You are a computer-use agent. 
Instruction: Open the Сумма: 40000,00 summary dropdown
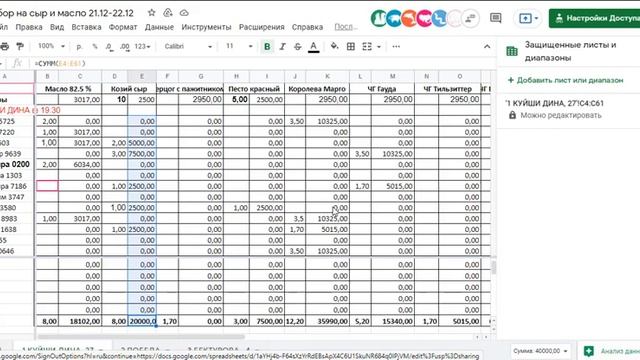540,351
